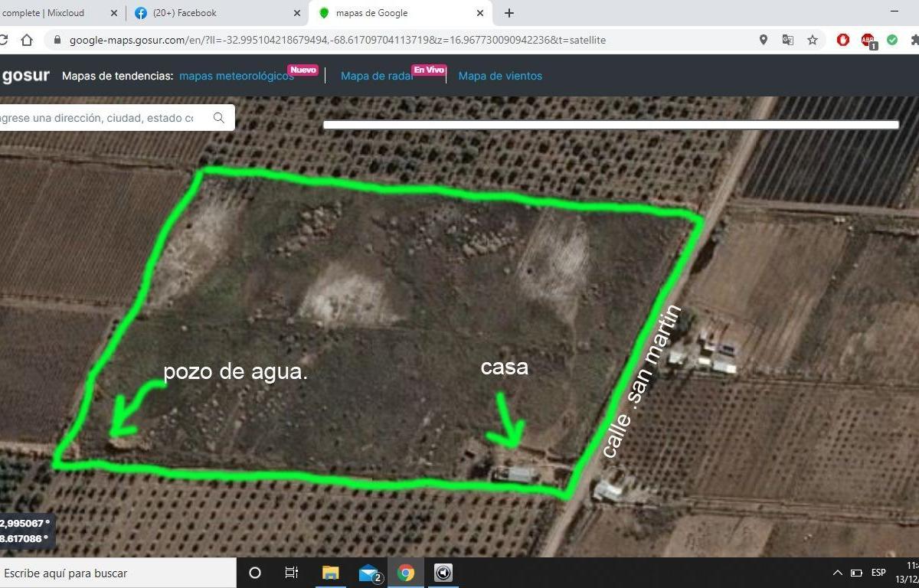Open the red stop-hand ad blocker extension
The width and height of the screenshot is (919, 588).
tap(843, 40)
